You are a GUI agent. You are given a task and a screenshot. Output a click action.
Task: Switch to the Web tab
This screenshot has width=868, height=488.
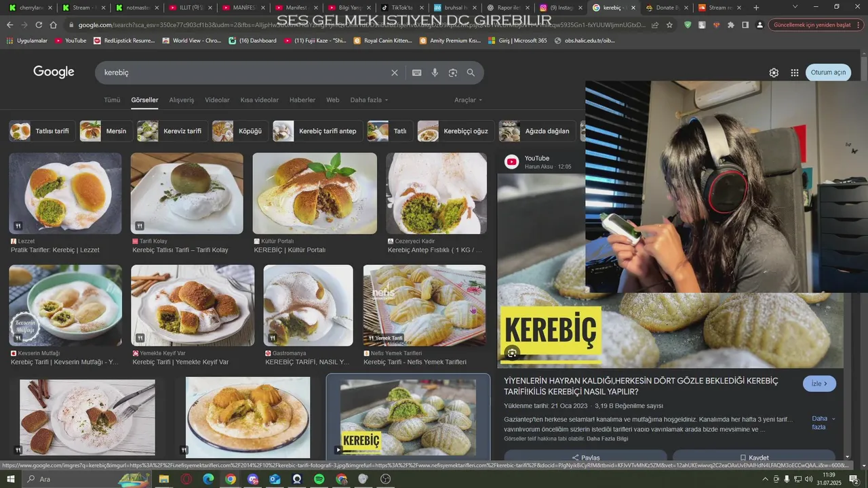point(333,100)
